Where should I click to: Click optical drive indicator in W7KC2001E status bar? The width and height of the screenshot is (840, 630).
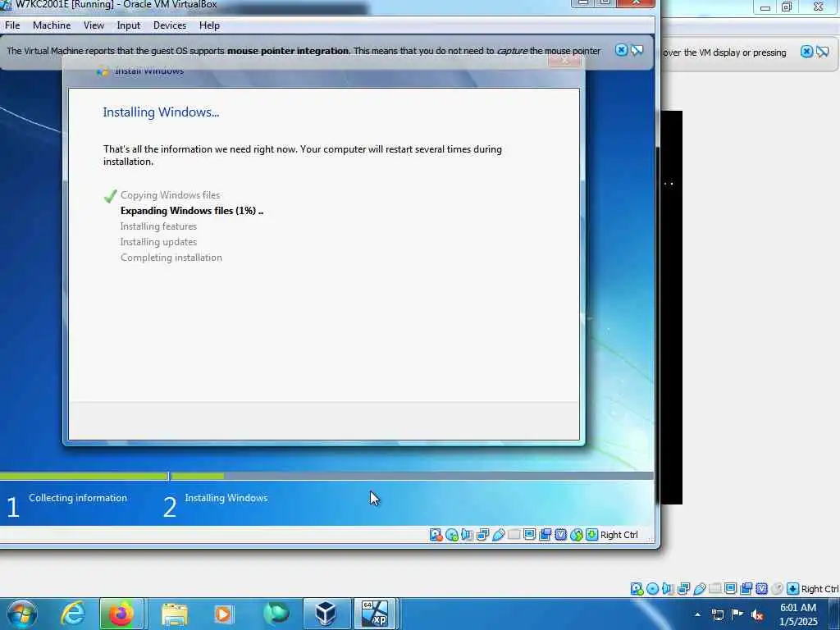(x=452, y=535)
